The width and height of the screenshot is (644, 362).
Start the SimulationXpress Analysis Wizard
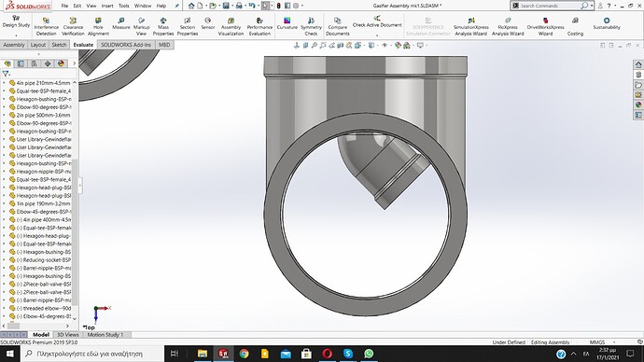[470, 27]
